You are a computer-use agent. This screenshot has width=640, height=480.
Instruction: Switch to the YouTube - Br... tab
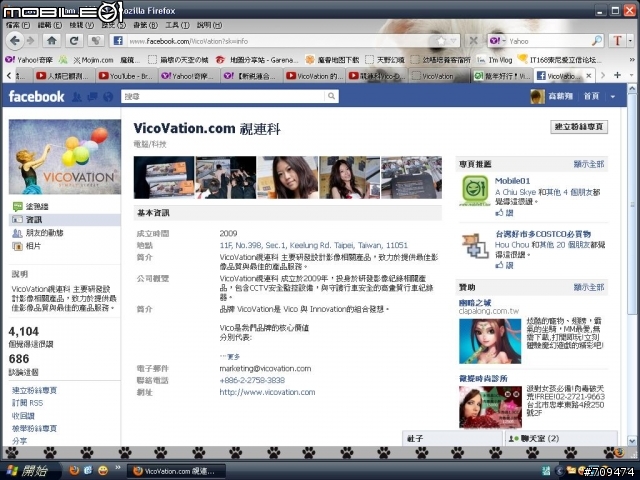coord(126,76)
